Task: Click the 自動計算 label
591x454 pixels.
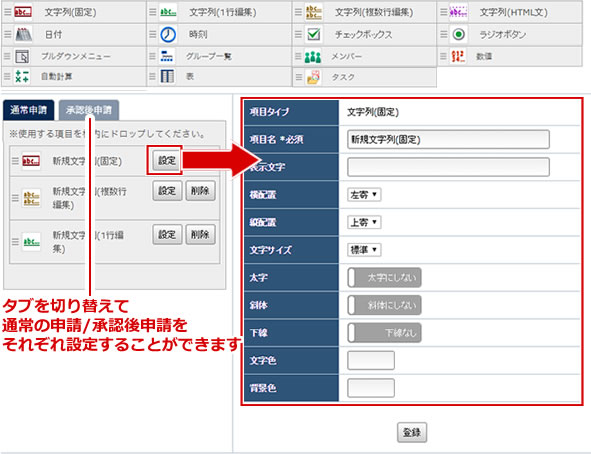Action: click(57, 76)
